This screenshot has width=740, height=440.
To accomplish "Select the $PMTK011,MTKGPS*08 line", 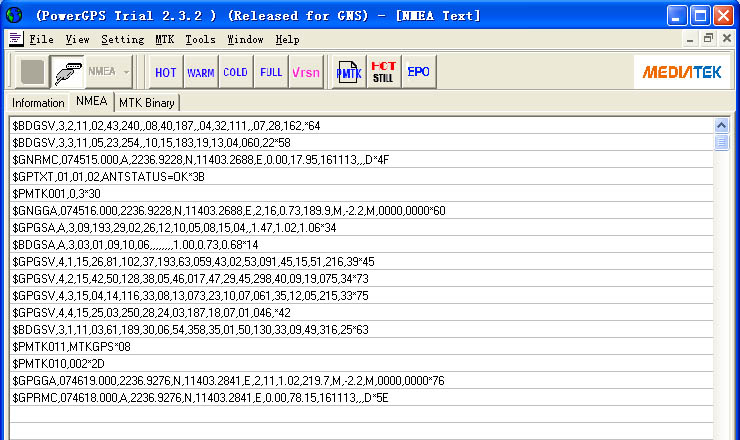I will [x=362, y=347].
